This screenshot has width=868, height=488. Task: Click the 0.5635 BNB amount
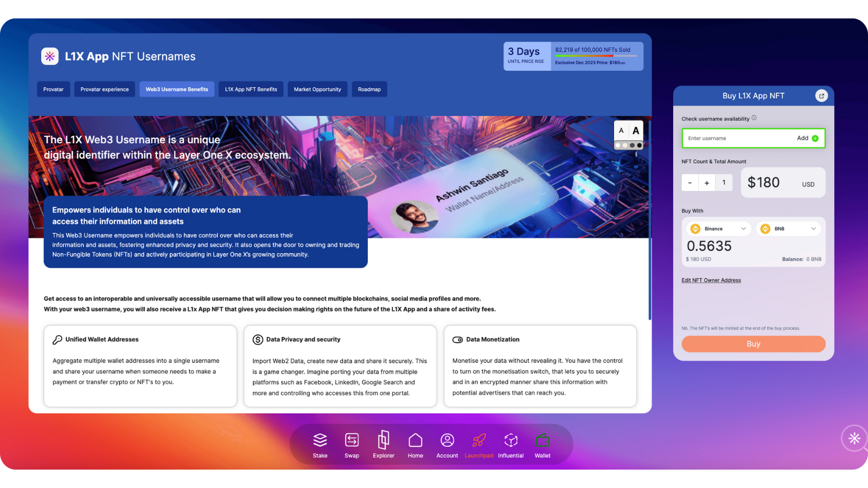pos(709,246)
